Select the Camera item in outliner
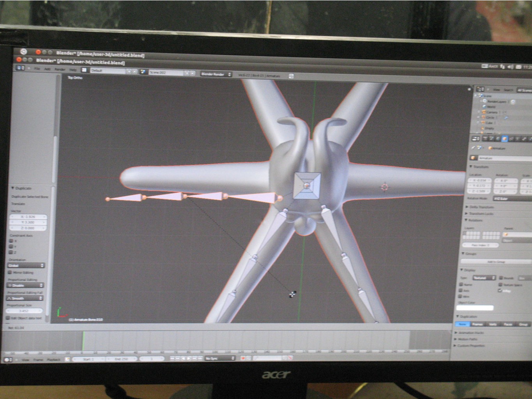Image resolution: width=532 pixels, height=399 pixels. coord(491,112)
